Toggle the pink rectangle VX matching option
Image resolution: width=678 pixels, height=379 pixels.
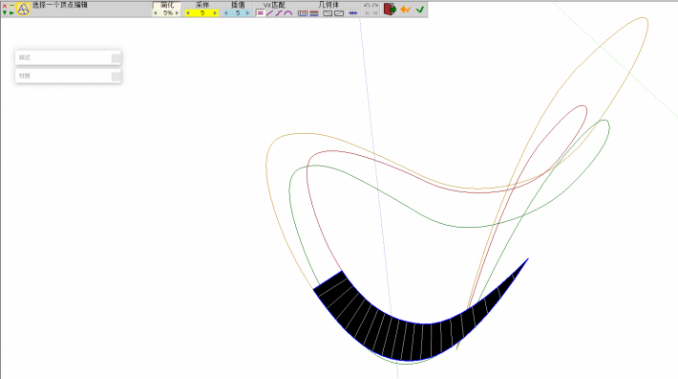[x=260, y=13]
